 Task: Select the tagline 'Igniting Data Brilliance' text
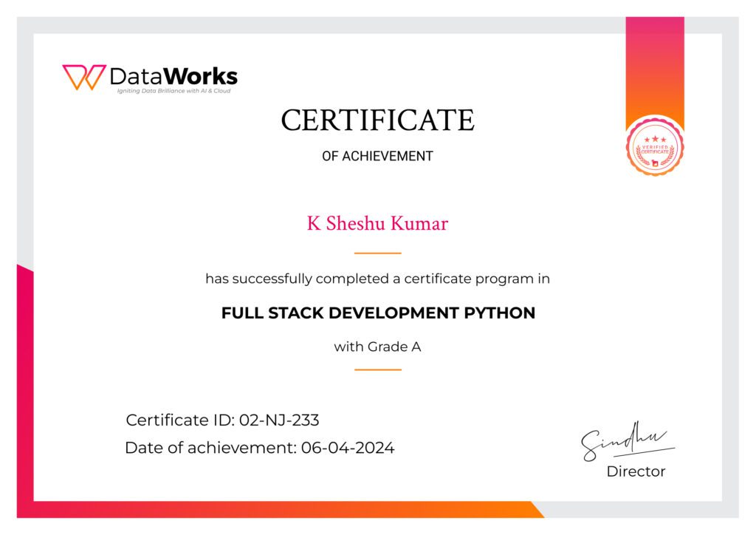(x=176, y=91)
